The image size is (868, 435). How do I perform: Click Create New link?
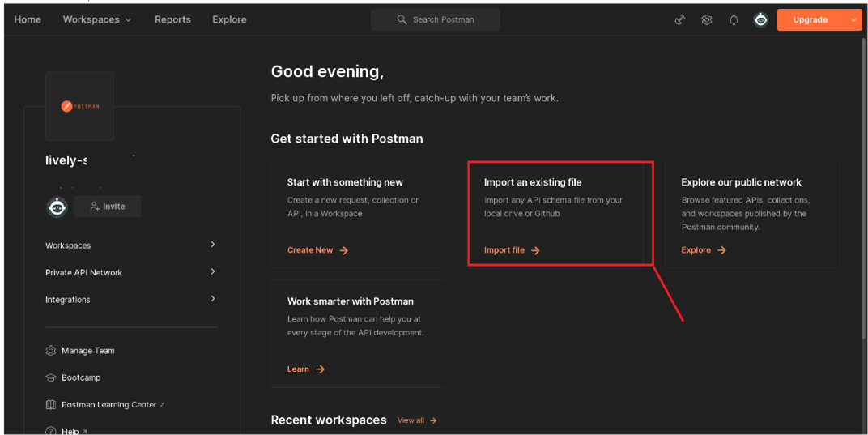pyautogui.click(x=310, y=250)
